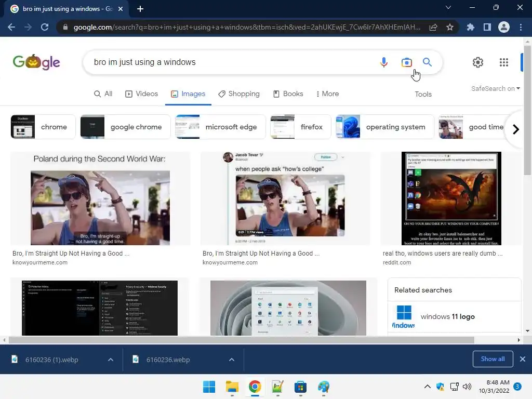Open the colorful globe taskbar app
Viewport: 532px width, 399px height.
[323, 387]
